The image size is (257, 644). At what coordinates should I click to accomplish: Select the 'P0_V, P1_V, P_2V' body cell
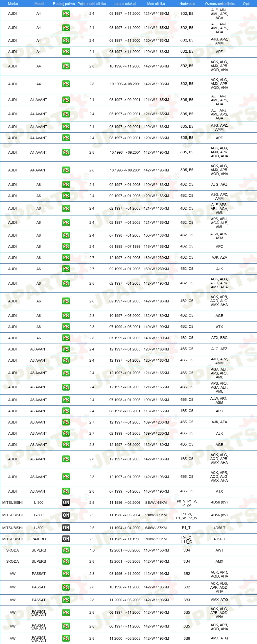pos(187,503)
